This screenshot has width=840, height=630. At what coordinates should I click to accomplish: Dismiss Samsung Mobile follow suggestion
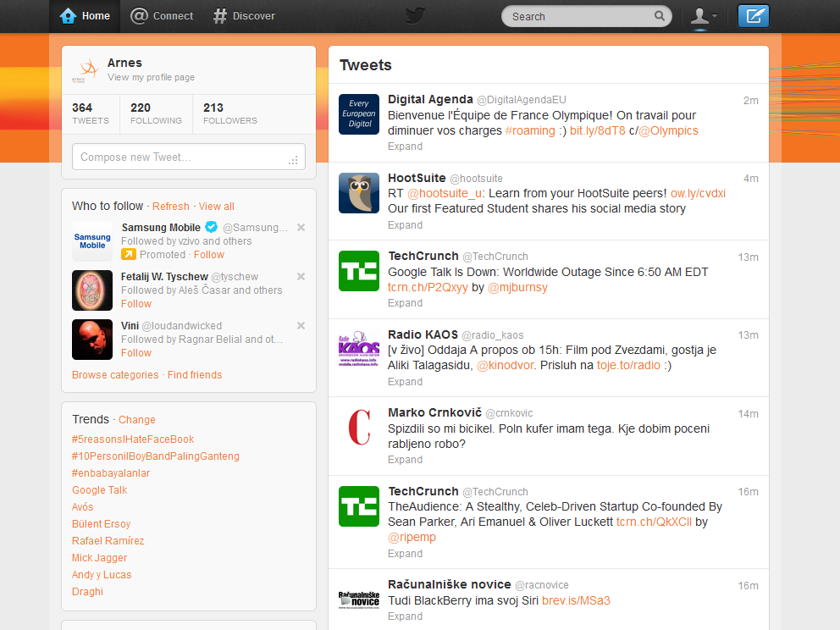pos(301,228)
